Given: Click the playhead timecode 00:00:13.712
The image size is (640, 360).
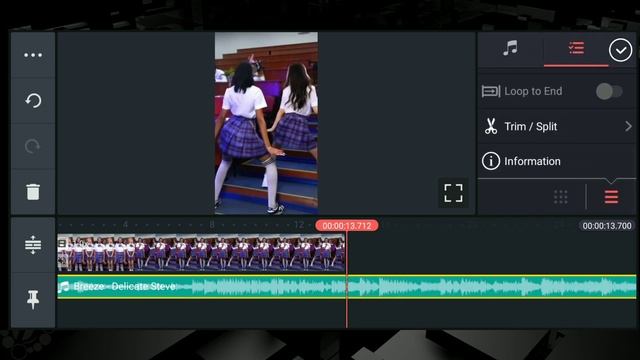Looking at the screenshot, I should (x=347, y=226).
